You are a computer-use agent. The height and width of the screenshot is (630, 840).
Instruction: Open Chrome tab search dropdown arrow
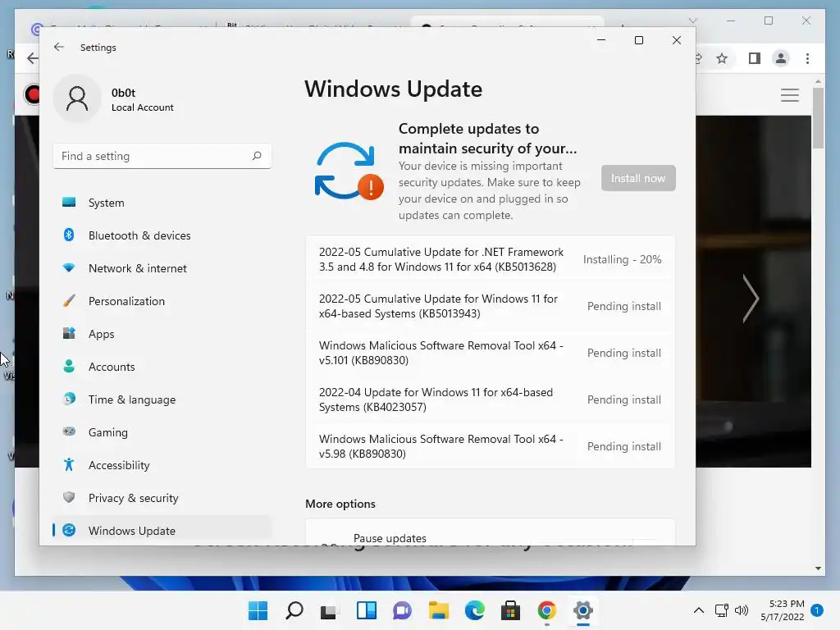(x=692, y=21)
